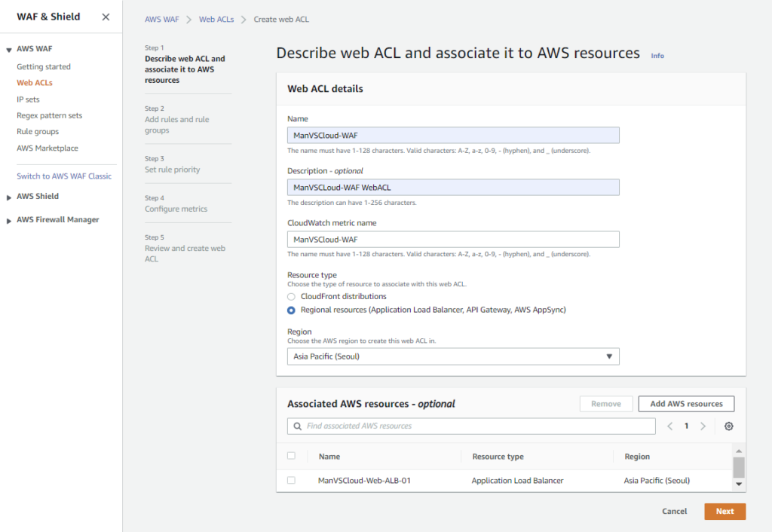Click the web ACL Name input field
Screen dimensions: 772x532
453,136
